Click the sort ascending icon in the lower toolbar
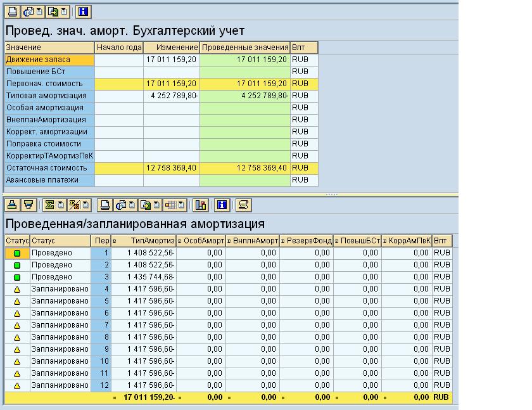532x410 pixels. click(x=12, y=205)
